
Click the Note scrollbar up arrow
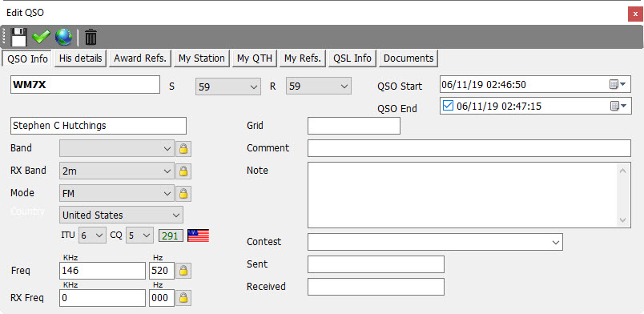pyautogui.click(x=622, y=171)
